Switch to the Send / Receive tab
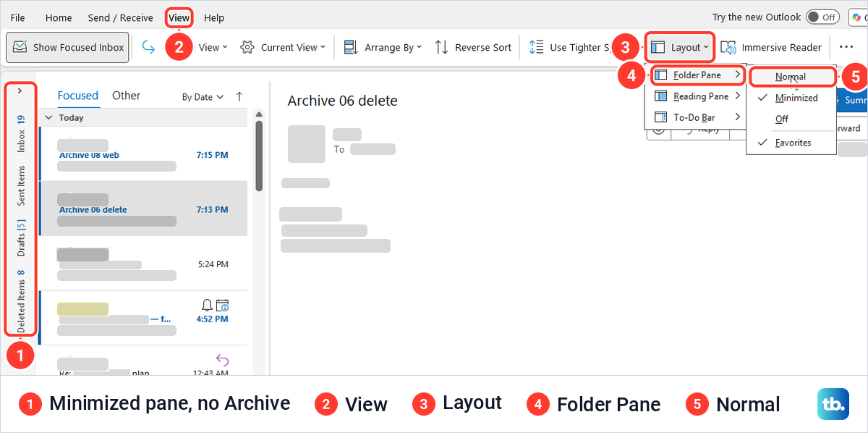The image size is (868, 433). click(x=120, y=17)
